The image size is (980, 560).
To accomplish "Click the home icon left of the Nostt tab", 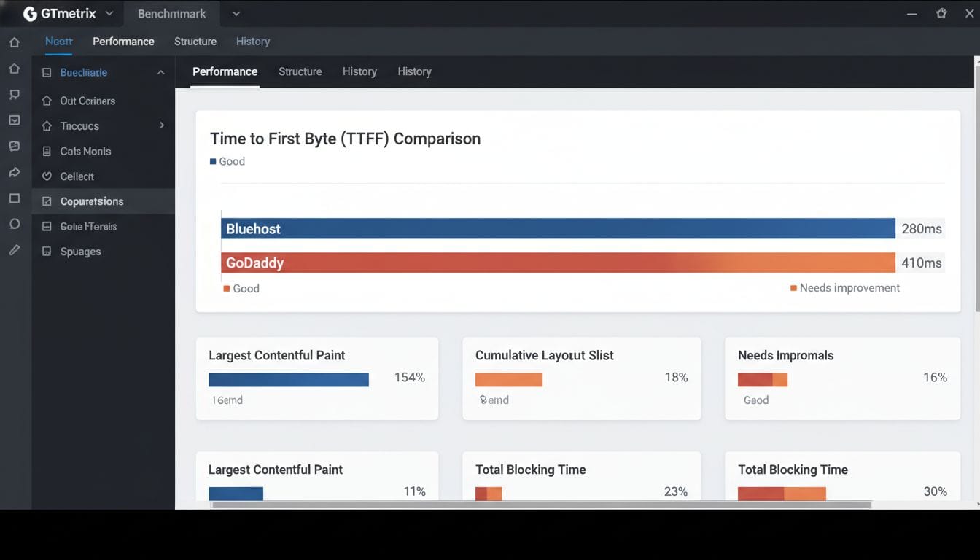I will coord(14,42).
